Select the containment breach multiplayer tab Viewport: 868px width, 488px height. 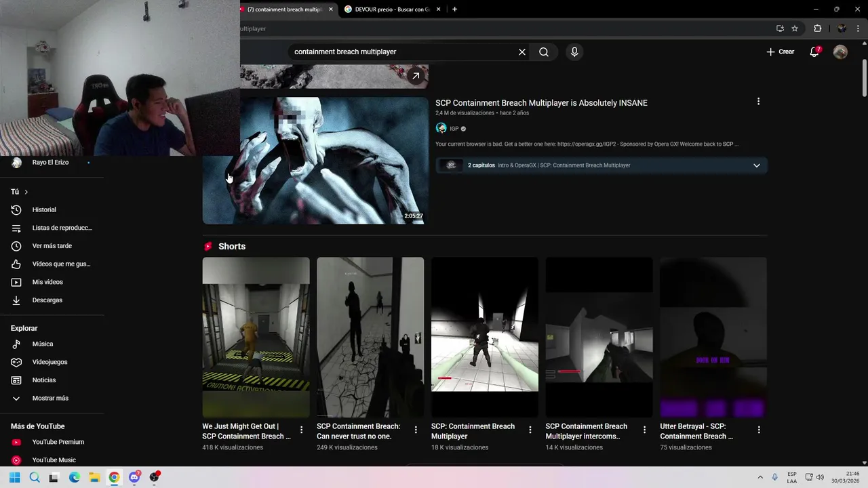click(x=285, y=9)
